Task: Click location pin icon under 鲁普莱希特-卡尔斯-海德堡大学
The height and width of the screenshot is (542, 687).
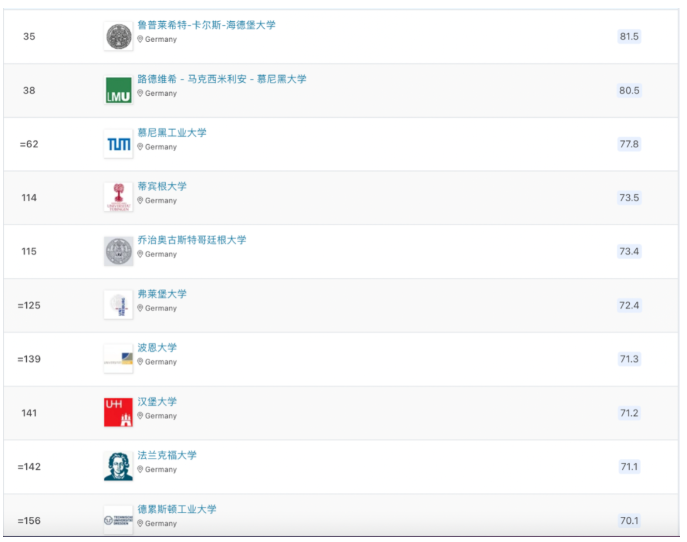Action: click(x=140, y=39)
